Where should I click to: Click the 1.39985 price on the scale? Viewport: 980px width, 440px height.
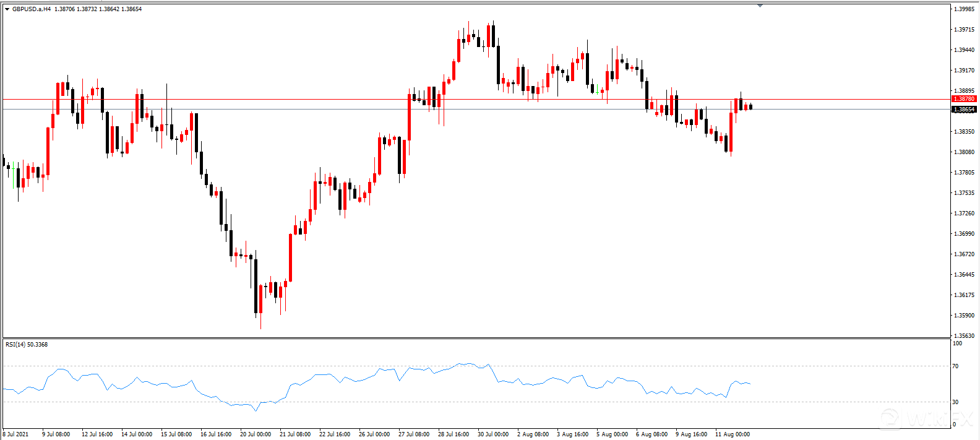pos(964,9)
